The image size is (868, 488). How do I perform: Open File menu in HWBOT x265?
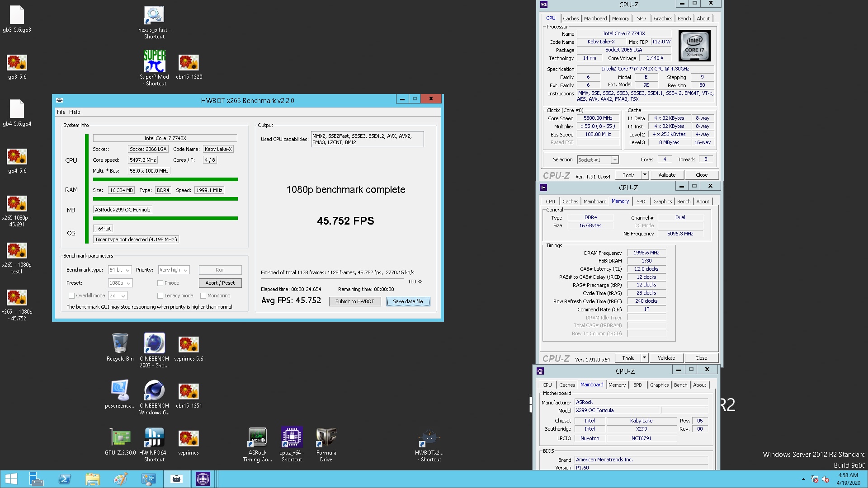[61, 112]
